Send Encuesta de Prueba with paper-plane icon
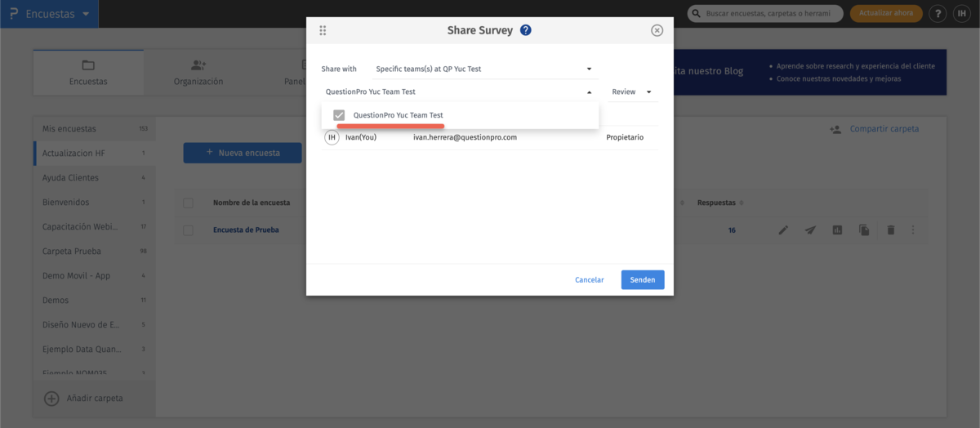Viewport: 980px width, 428px height. click(810, 230)
